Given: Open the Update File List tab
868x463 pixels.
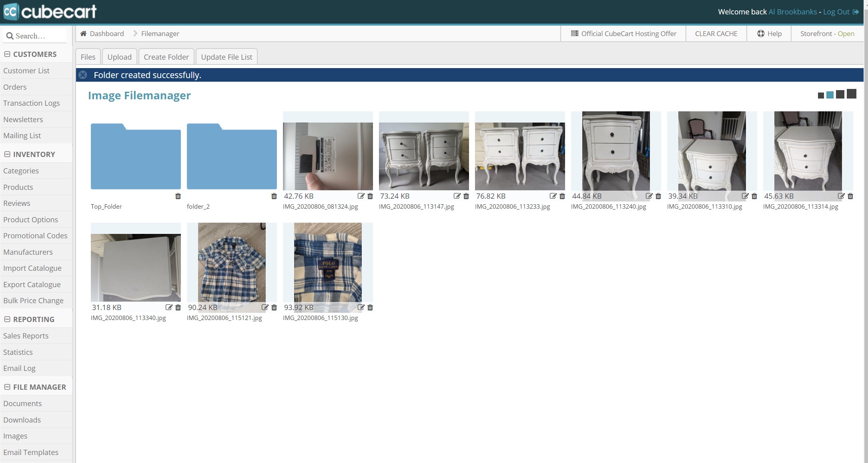Looking at the screenshot, I should [227, 56].
